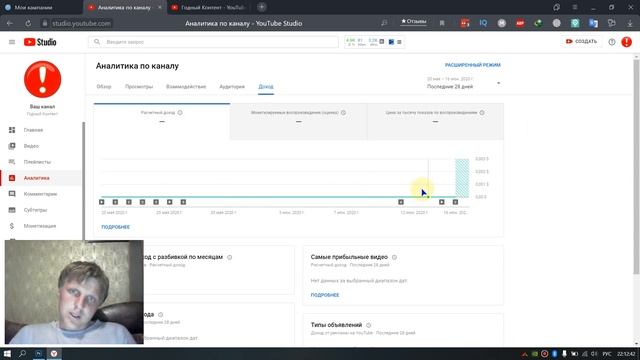Click the РУС language indicator in the tray
Screen dimensions: 640x360
click(x=607, y=354)
